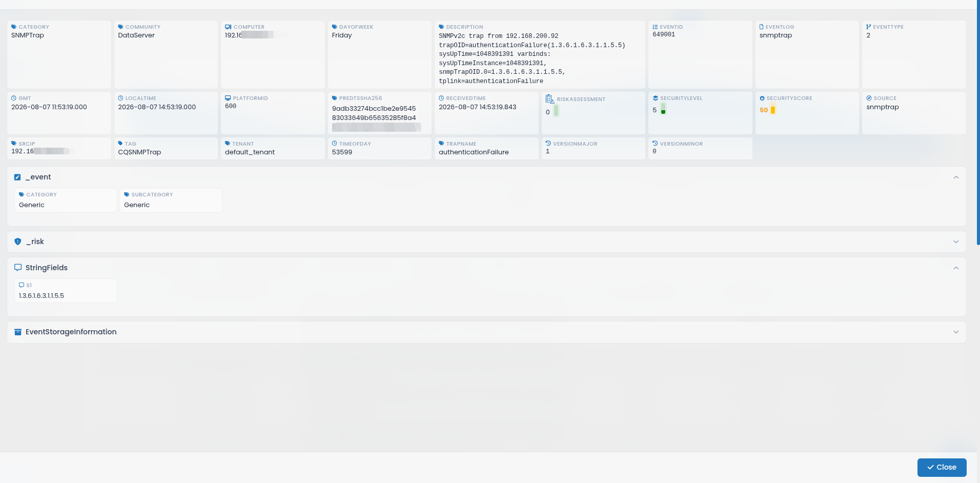Click the VERSIONMINOR history icon

coord(655,144)
